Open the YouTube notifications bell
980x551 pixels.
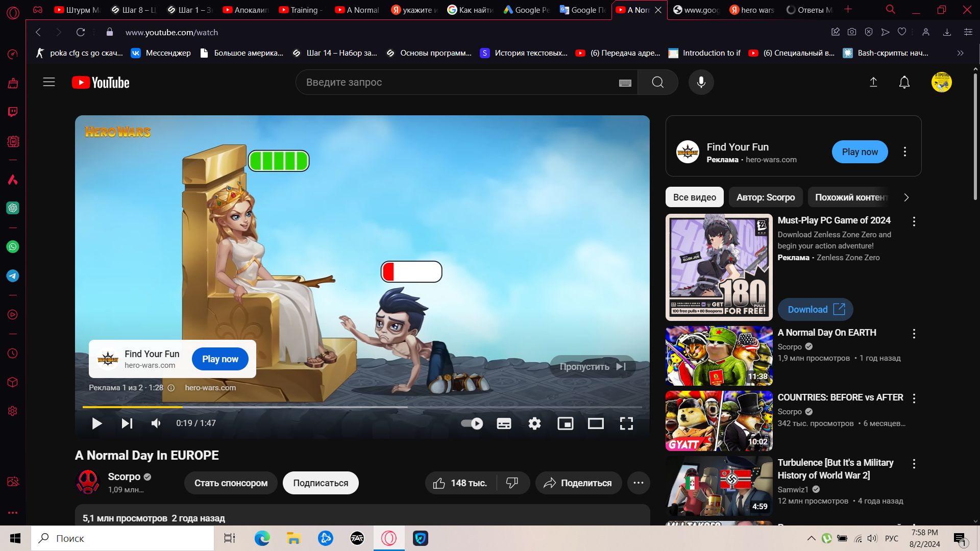pyautogui.click(x=904, y=82)
